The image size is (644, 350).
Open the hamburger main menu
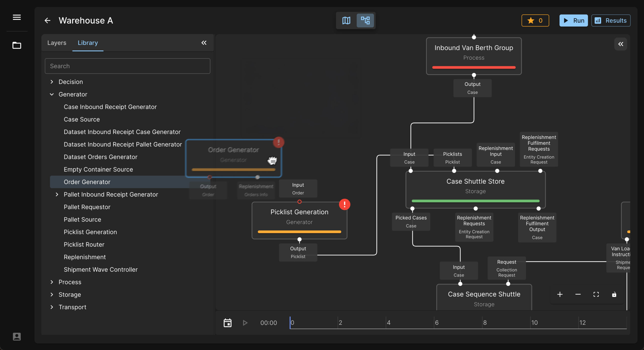17,17
